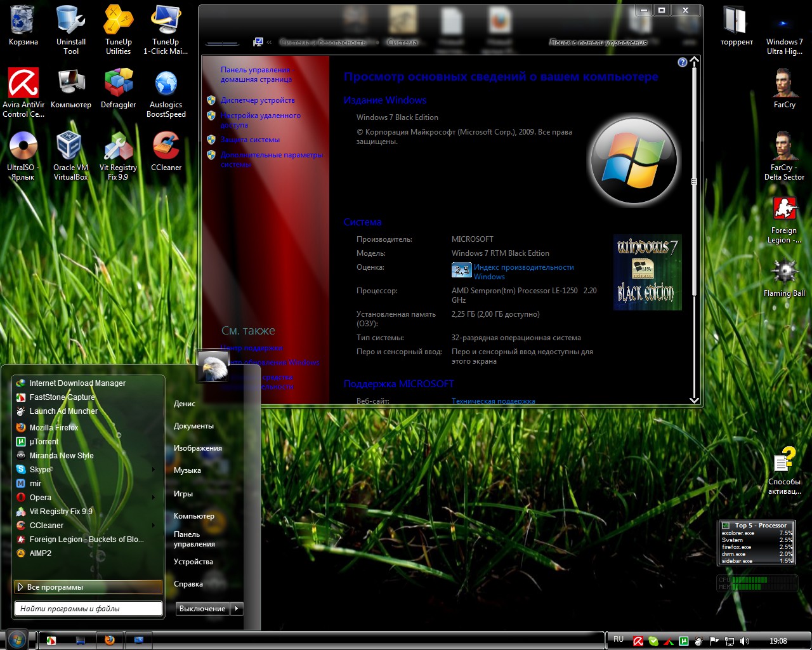This screenshot has height=650, width=812.
Task: Click the Выключение shutdown button
Action: pos(202,609)
